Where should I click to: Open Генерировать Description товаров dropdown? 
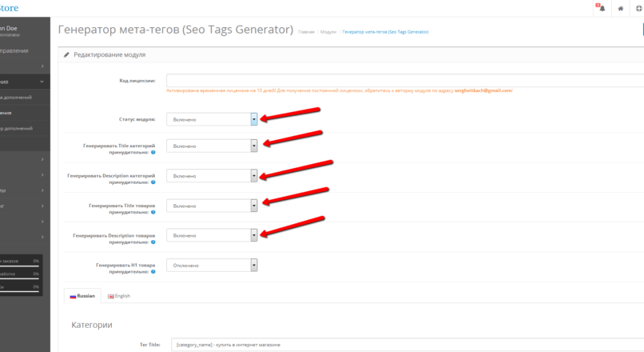212,235
